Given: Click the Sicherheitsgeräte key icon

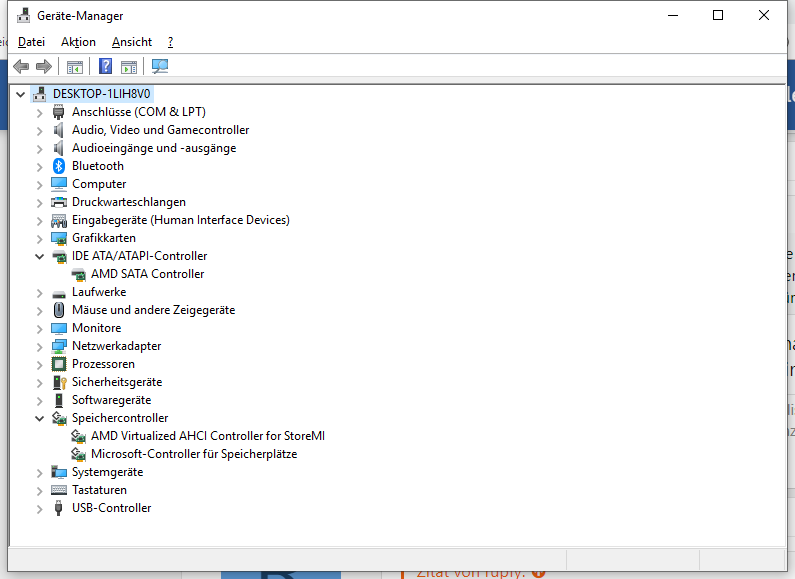Looking at the screenshot, I should point(59,382).
